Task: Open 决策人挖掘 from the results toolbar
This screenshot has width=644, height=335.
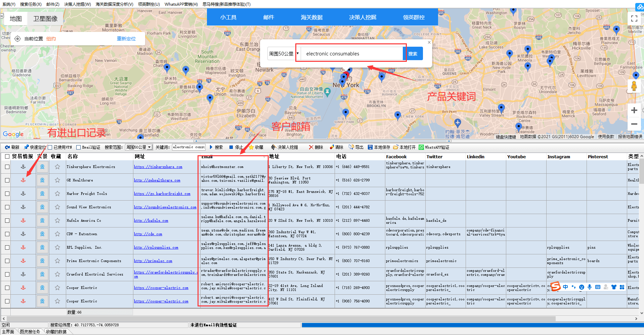Action: (x=285, y=147)
